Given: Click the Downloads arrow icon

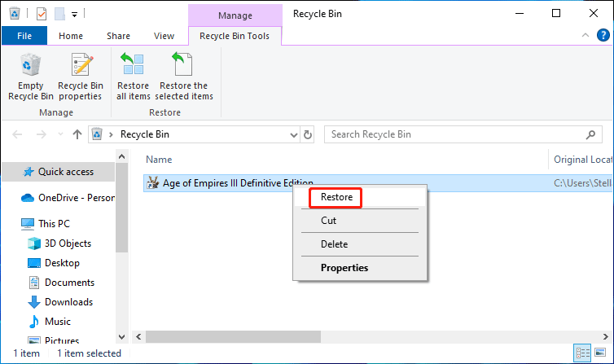Looking at the screenshot, I should [34, 302].
